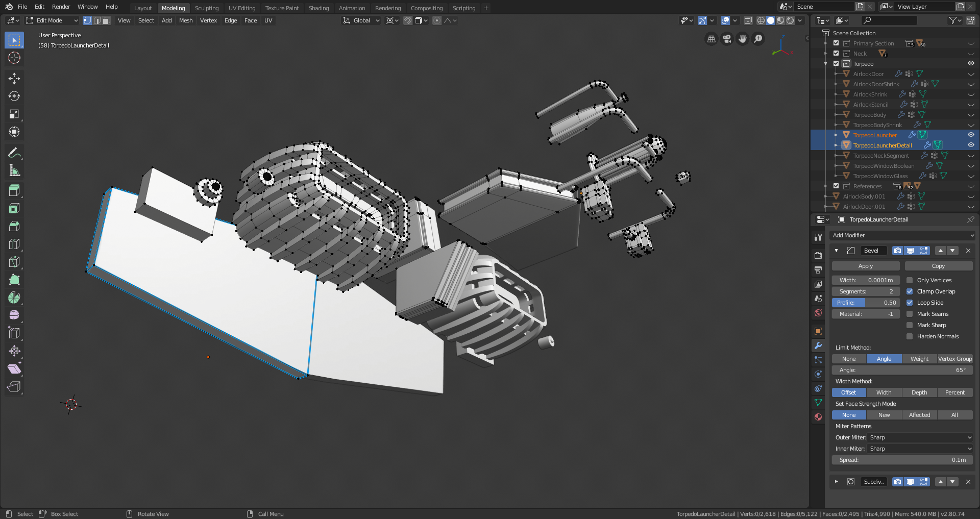Click the Profile slider of Bevel

[x=865, y=303]
